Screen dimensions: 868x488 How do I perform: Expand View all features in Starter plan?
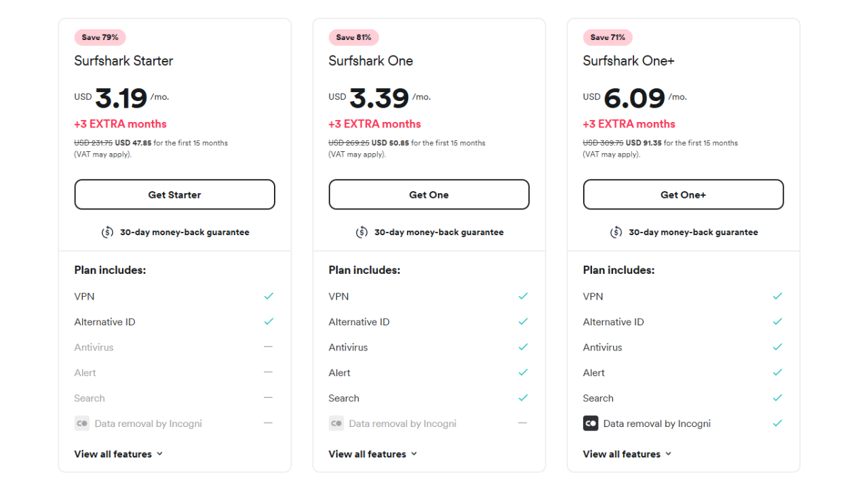tap(119, 454)
